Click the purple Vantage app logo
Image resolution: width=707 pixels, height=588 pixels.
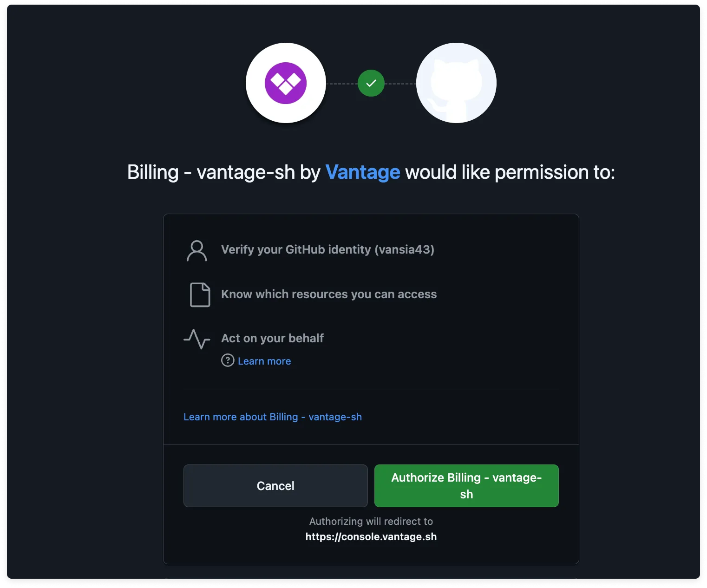[286, 83]
